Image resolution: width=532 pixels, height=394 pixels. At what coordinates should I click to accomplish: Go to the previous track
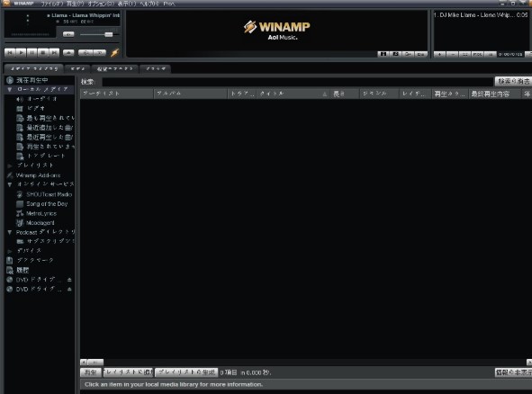(10, 52)
